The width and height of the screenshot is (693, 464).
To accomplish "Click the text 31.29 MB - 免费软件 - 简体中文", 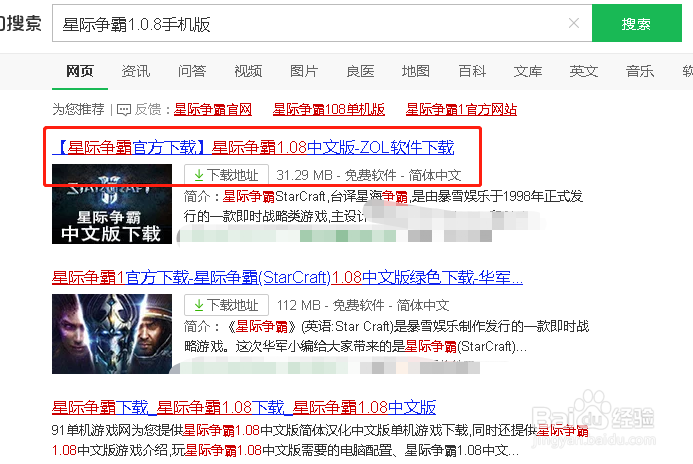I will 369,175.
